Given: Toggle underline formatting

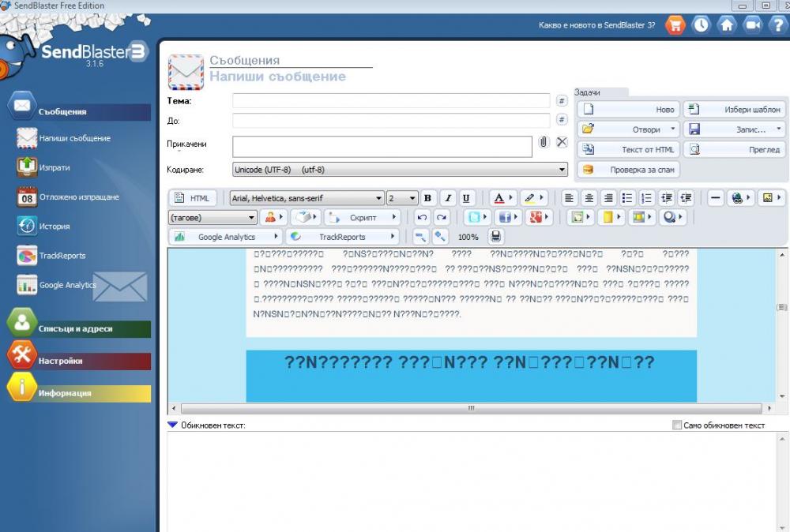Looking at the screenshot, I should click(x=467, y=198).
